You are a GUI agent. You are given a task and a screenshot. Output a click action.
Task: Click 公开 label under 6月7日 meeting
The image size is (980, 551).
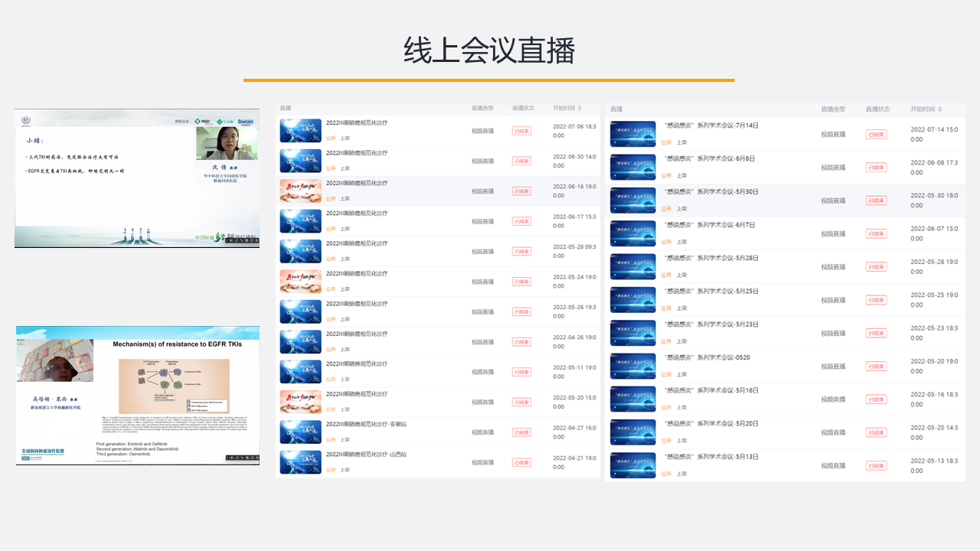[666, 242]
